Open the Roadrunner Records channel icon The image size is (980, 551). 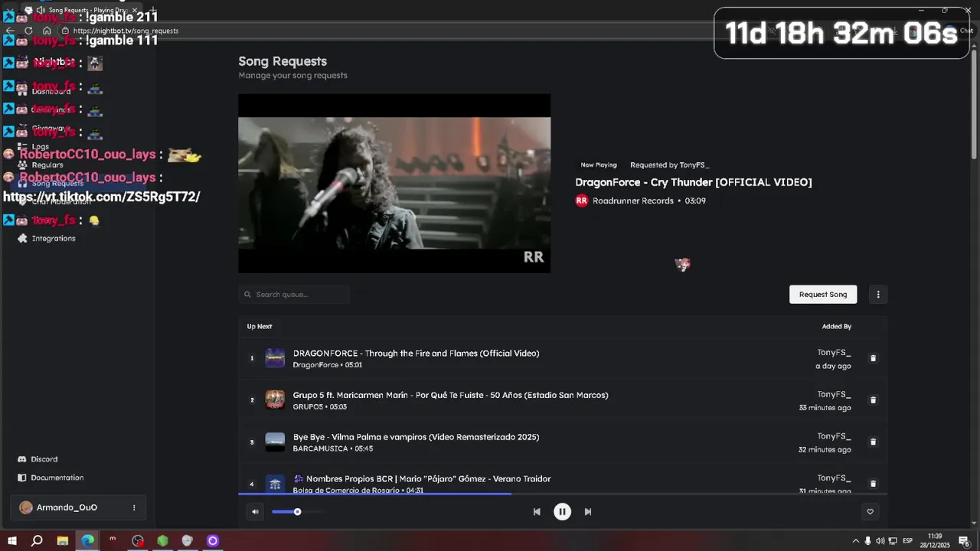[x=582, y=201]
